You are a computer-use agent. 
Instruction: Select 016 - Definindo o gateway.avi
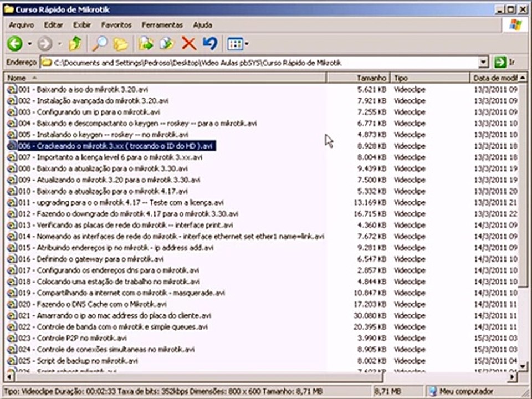point(91,259)
